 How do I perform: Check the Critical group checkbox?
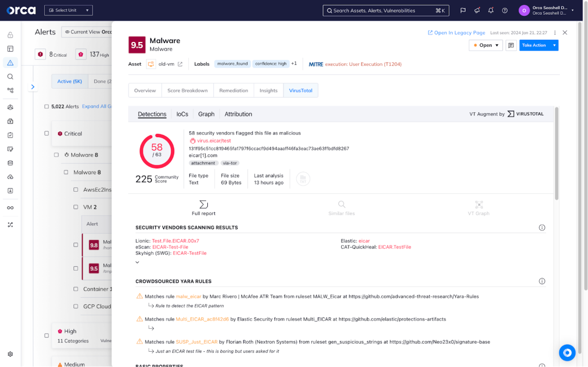click(x=46, y=133)
